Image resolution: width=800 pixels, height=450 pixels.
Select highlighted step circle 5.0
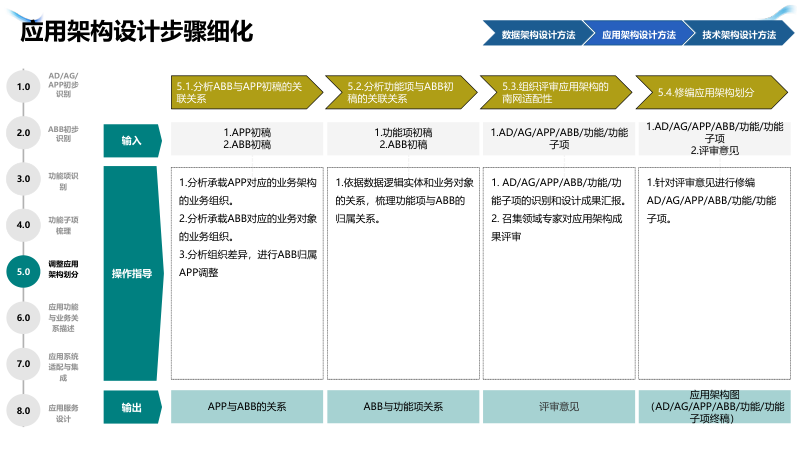23,271
